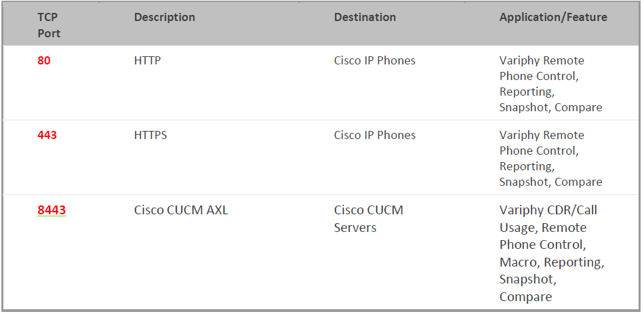This screenshot has height=314, width=644.
Task: Click Cisco IP Phones in port 443 row
Action: click(x=375, y=135)
